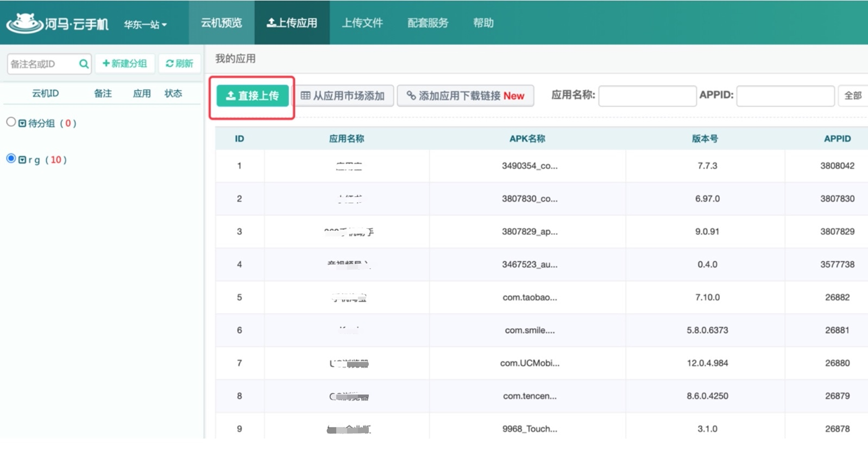Click the search magnifier icon
The image size is (868, 463).
click(83, 64)
